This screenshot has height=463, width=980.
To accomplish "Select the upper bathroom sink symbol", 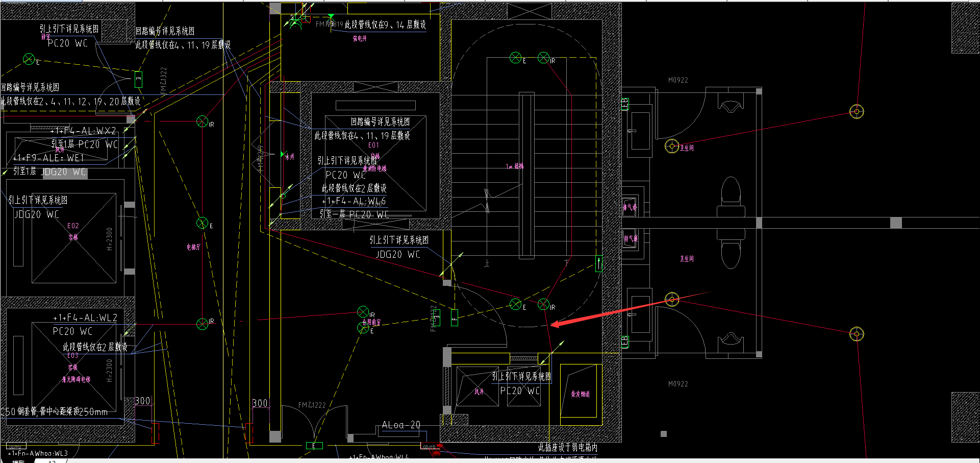I will (x=641, y=131).
